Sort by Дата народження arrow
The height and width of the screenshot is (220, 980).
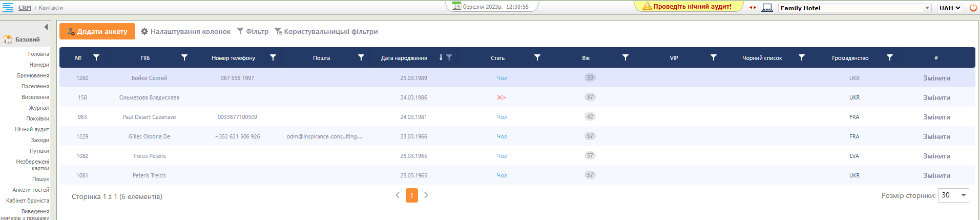[441, 57]
